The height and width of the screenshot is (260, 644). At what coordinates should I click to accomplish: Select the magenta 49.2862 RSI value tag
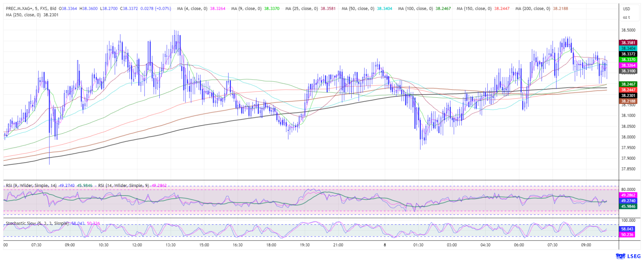tap(628, 195)
